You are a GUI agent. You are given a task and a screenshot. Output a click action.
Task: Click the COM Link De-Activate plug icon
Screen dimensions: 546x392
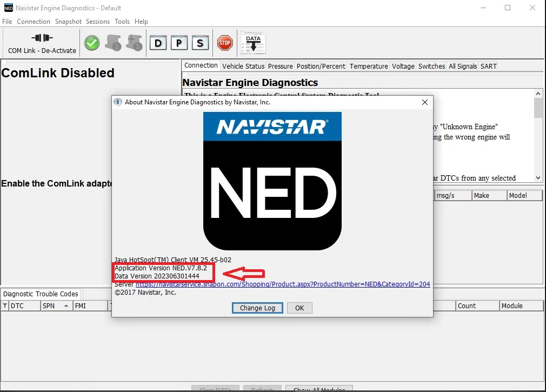point(42,38)
